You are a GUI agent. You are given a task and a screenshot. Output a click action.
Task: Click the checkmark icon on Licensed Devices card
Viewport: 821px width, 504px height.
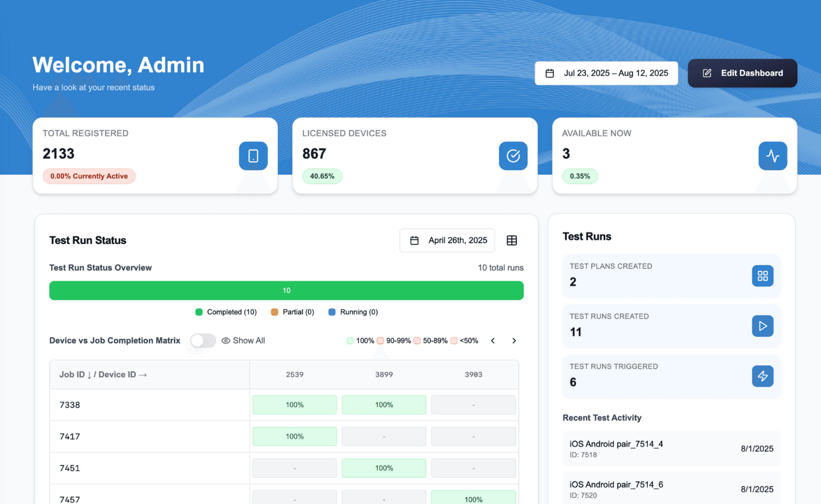(513, 156)
